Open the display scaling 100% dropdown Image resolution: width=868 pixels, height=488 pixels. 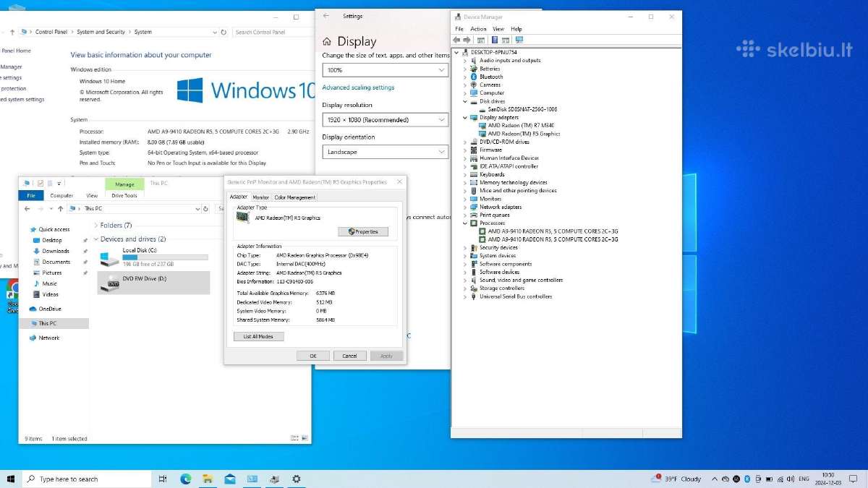pos(386,70)
